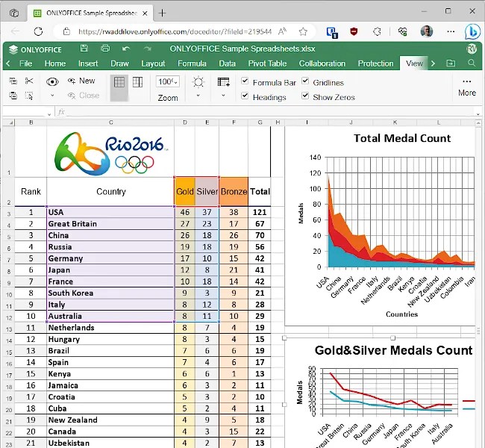Click the Save icon in the header
Viewport: 485px width, 448px height.
[84, 49]
